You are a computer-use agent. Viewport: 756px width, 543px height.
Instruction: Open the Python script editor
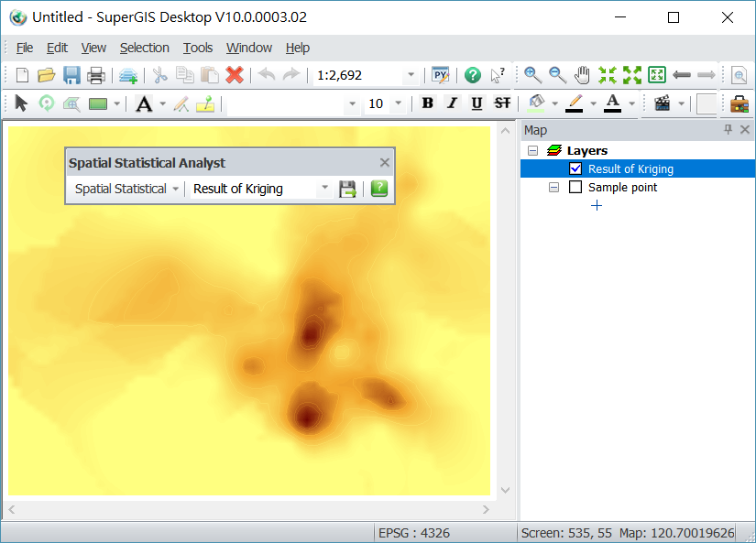(x=440, y=75)
